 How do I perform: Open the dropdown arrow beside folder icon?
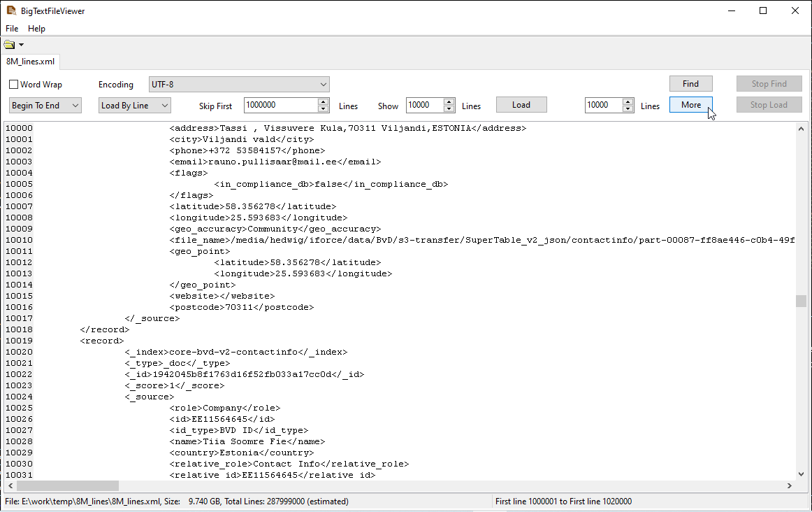[21, 45]
